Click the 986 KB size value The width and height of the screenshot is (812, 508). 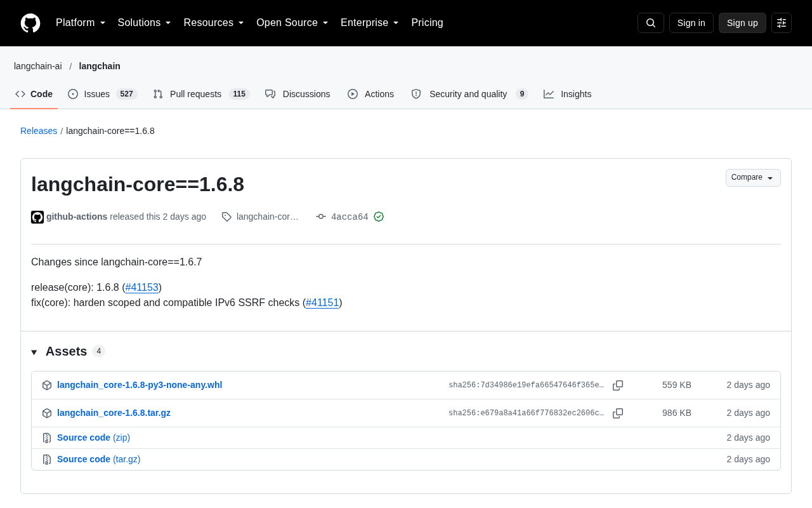point(677,413)
